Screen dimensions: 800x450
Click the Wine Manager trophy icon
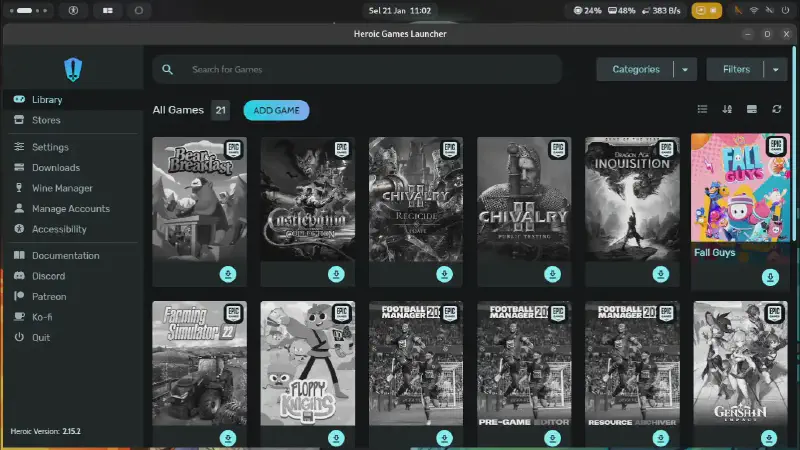pos(19,188)
